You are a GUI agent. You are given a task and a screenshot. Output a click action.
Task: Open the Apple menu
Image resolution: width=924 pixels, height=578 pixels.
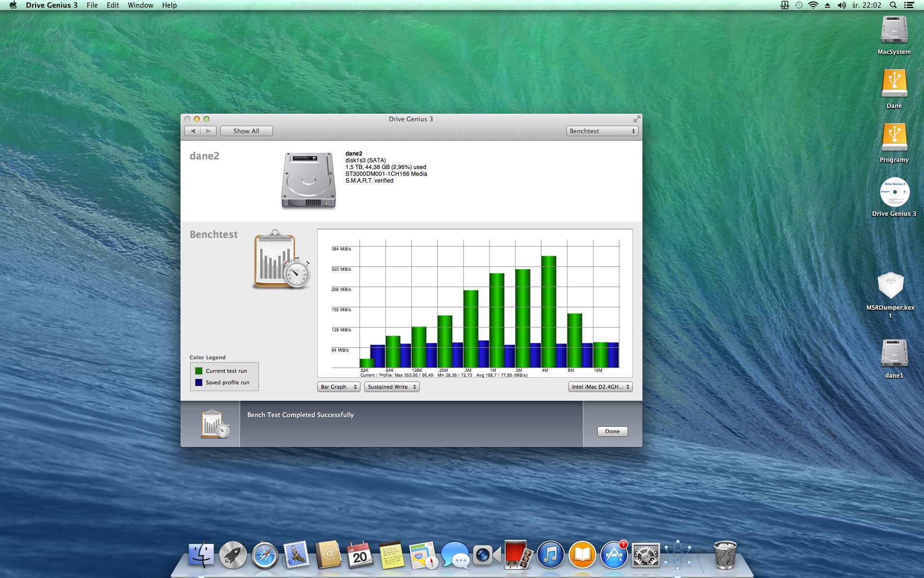pyautogui.click(x=13, y=5)
